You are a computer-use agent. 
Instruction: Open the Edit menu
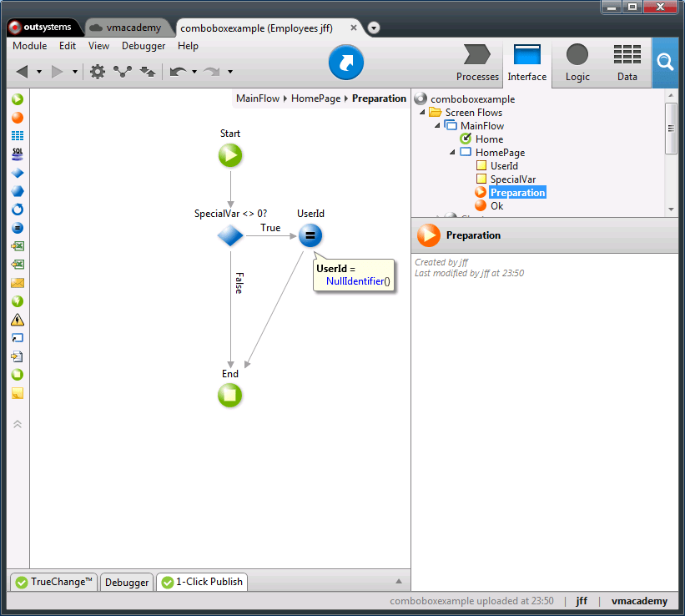(68, 46)
